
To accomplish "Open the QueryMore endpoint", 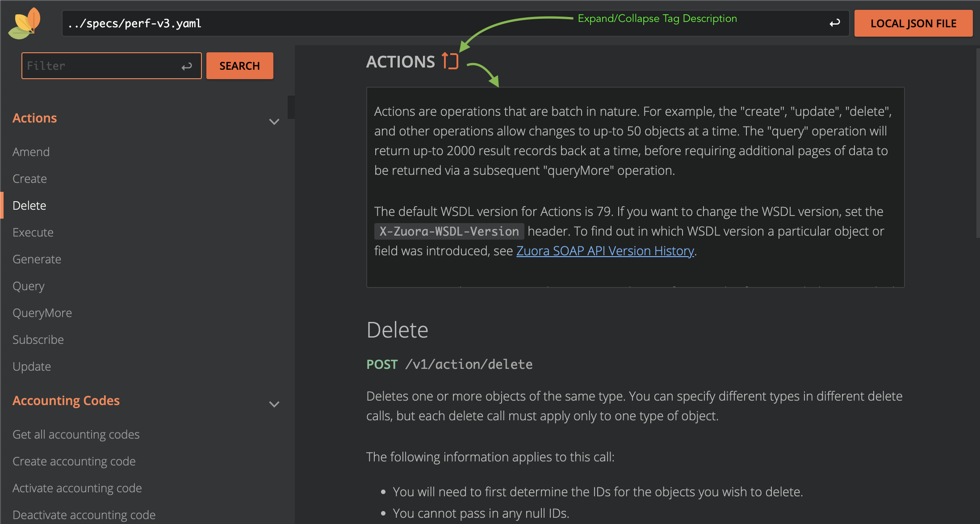I will coord(42,313).
